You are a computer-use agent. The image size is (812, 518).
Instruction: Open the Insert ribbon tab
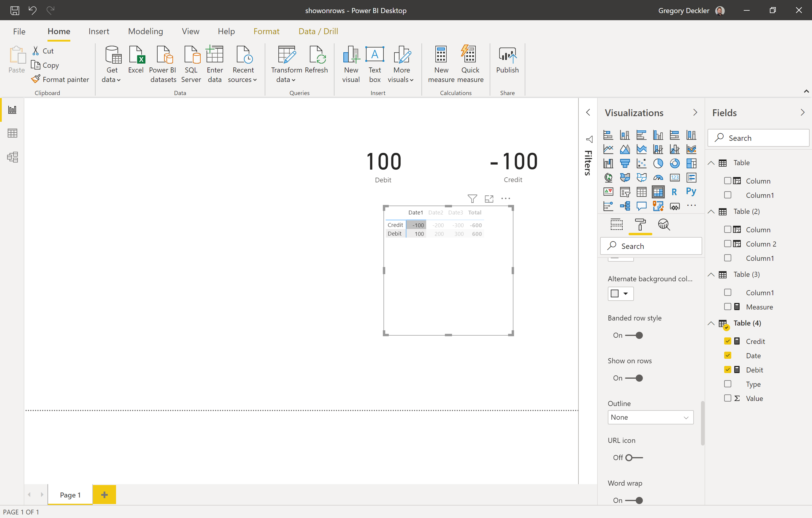pyautogui.click(x=99, y=31)
